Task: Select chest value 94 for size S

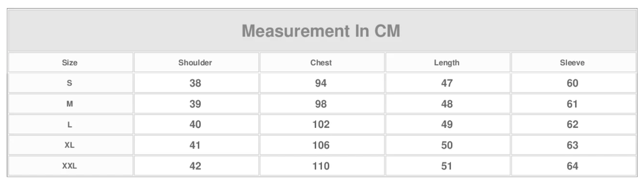Action: point(321,83)
